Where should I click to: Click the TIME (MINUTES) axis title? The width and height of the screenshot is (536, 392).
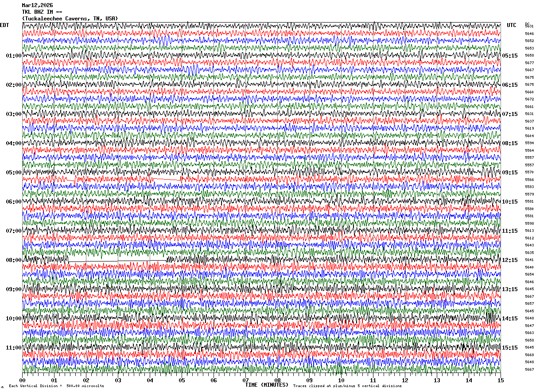(x=267, y=385)
